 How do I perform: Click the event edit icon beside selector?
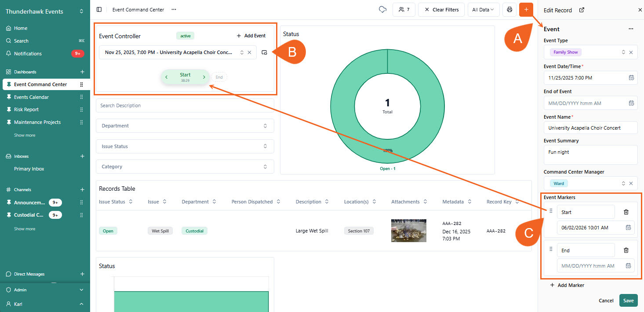(264, 52)
